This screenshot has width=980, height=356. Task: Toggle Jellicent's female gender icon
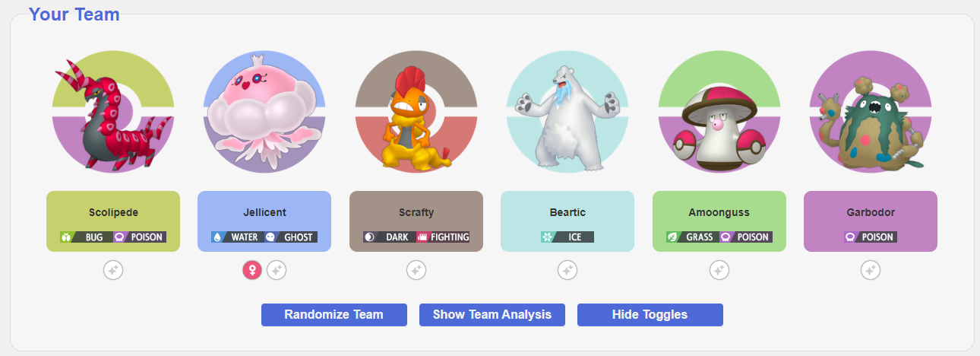point(252,270)
